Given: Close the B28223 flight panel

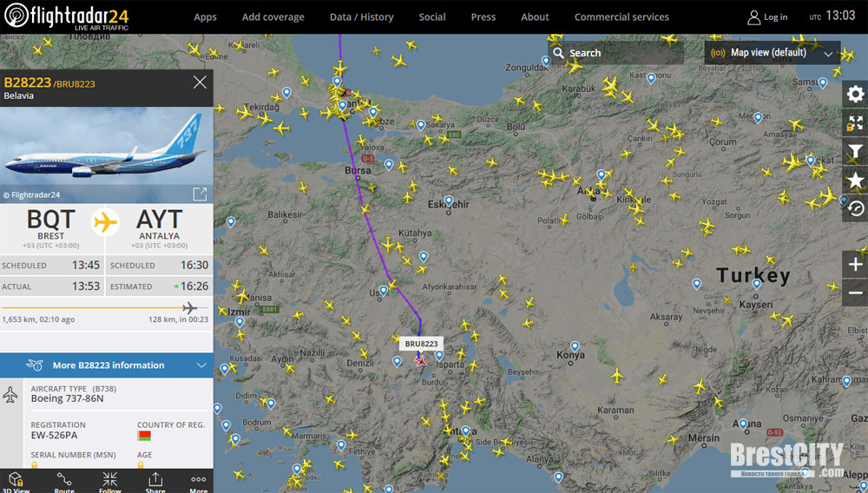Looking at the screenshot, I should point(200,82).
